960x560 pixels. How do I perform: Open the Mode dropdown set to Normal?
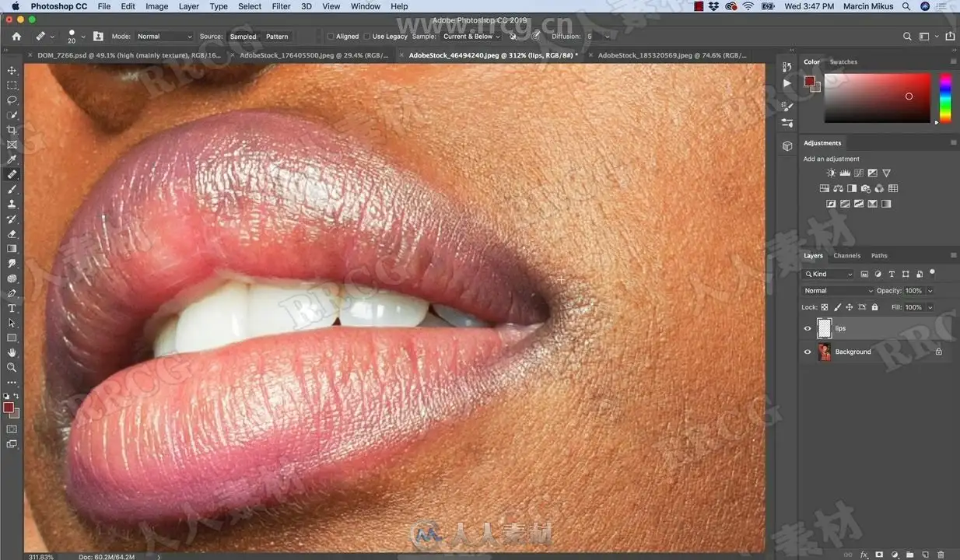point(163,37)
